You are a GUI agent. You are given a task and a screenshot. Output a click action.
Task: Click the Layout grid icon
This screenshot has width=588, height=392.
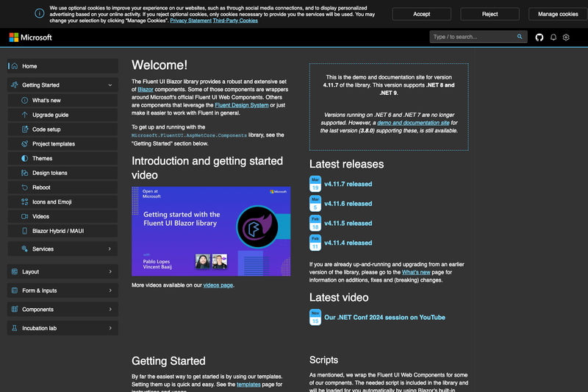(15, 271)
